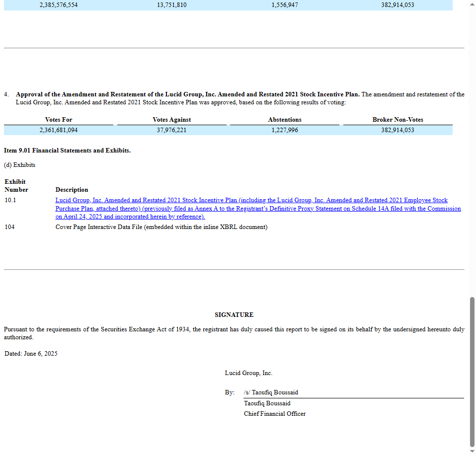Click the Votes For column header
This screenshot has width=476, height=456.
[x=59, y=120]
